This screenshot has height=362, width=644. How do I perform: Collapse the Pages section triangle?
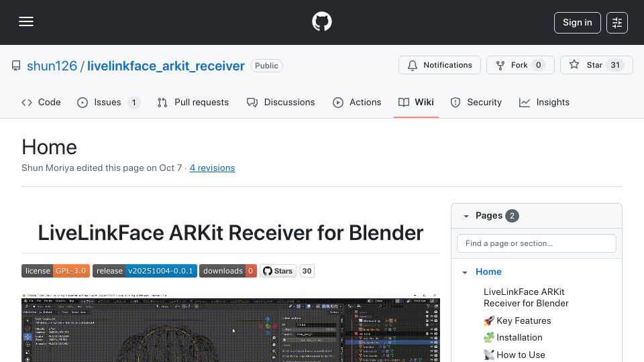pos(466,216)
